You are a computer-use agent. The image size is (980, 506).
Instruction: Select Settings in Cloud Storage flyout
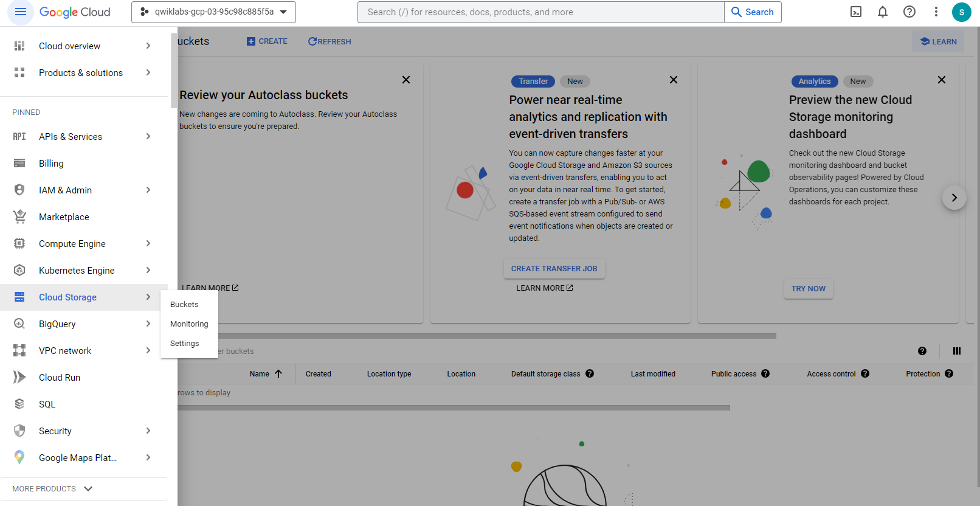(189, 343)
